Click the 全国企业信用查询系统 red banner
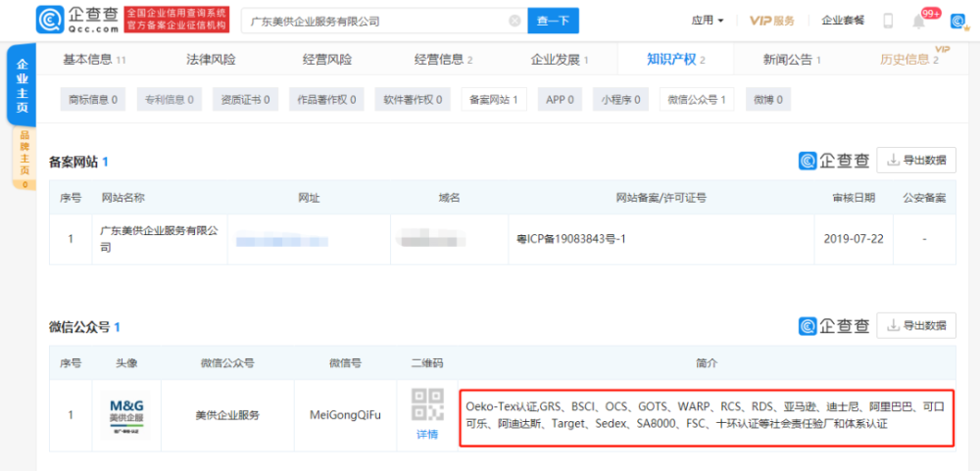The image size is (980, 471). click(x=176, y=20)
